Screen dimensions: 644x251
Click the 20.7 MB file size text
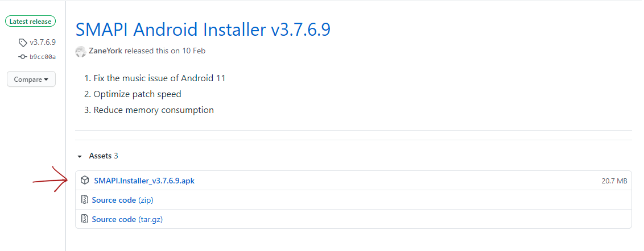click(x=614, y=181)
